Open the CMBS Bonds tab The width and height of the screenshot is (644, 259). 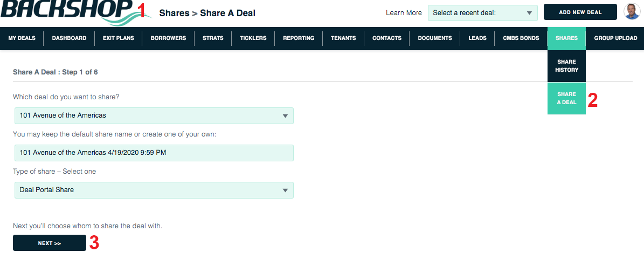(x=521, y=38)
